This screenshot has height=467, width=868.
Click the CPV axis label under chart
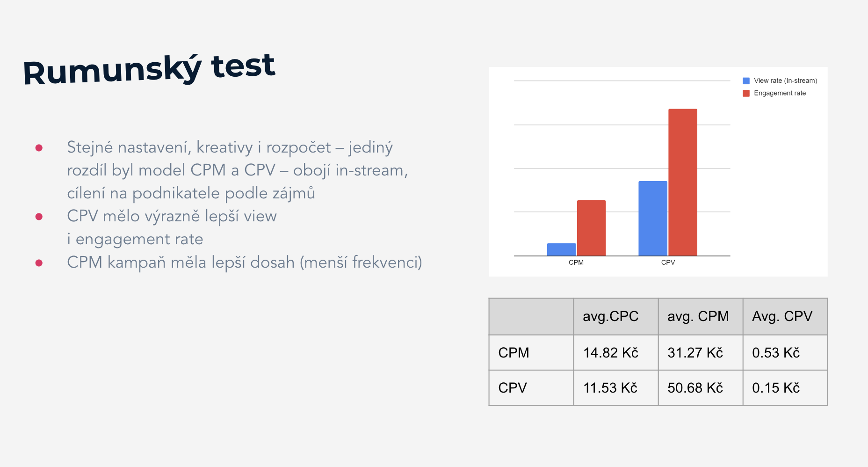pos(668,263)
